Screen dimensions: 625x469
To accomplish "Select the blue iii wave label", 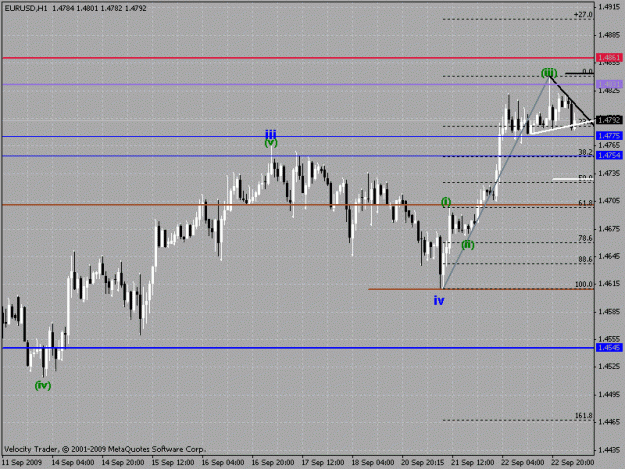I will coord(271,134).
